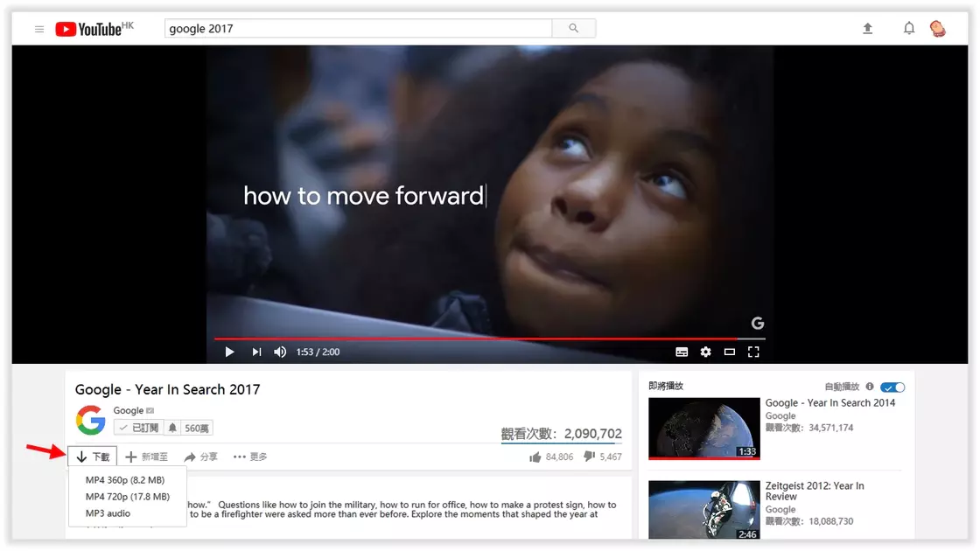Click into the search box
Image resolution: width=980 pixels, height=551 pixels.
click(358, 28)
